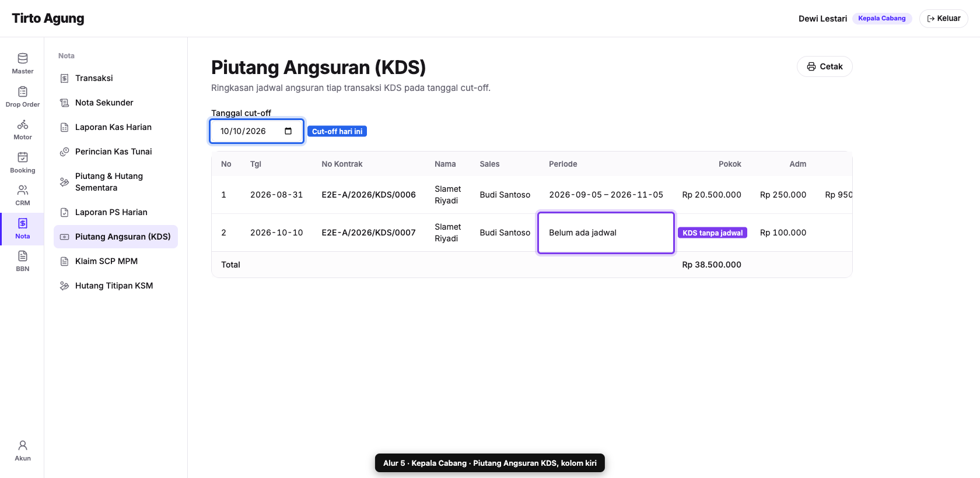The height and width of the screenshot is (478, 980).
Task: Focus the Tanggal cut-off date field
Action: 257,131
